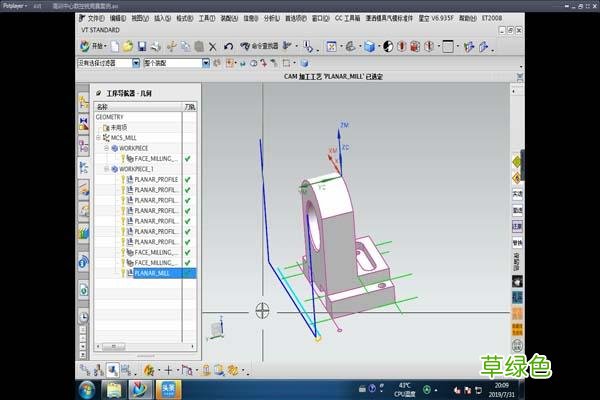This screenshot has height=400, width=600.
Task: Click the Delete (X) toolbar icon
Action: click(x=211, y=46)
